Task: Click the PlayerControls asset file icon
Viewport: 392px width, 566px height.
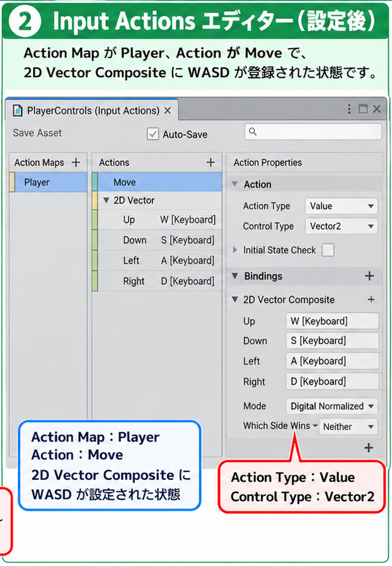Action: (18, 111)
